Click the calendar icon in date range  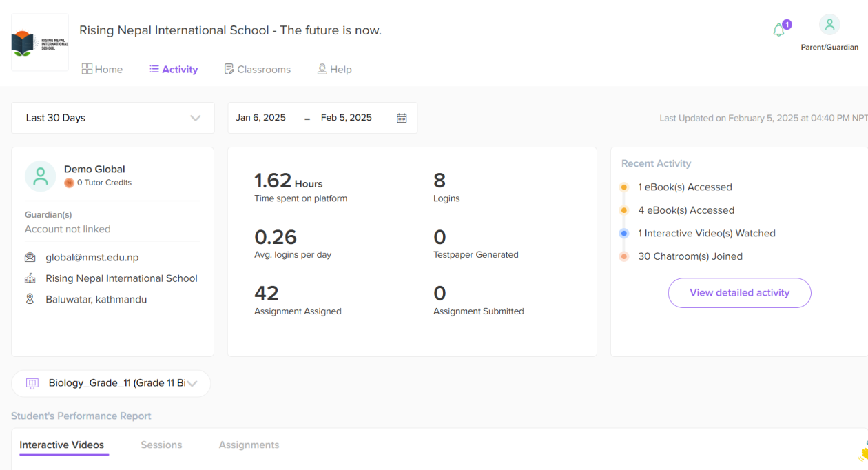(402, 118)
